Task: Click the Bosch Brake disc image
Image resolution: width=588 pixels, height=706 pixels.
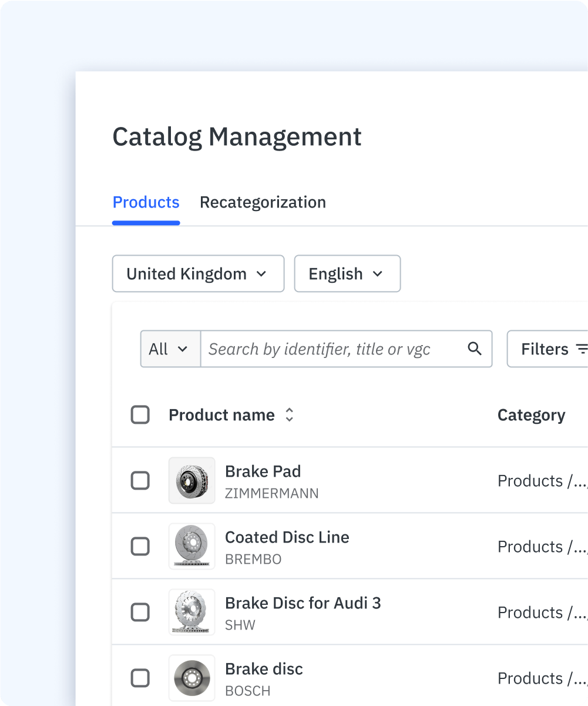Action: tap(191, 678)
